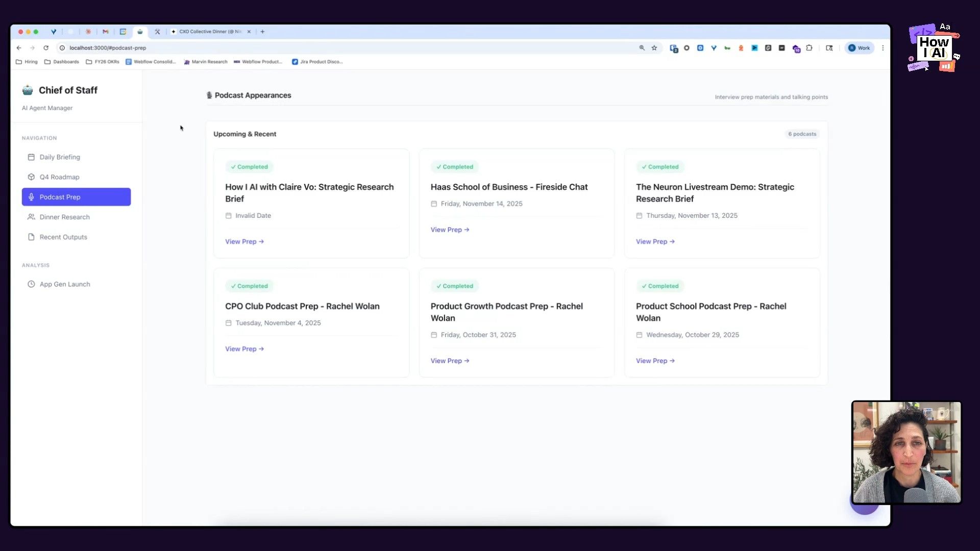Image resolution: width=980 pixels, height=551 pixels.
Task: Open the Jira Product Disco... bookmark
Action: coord(317,62)
